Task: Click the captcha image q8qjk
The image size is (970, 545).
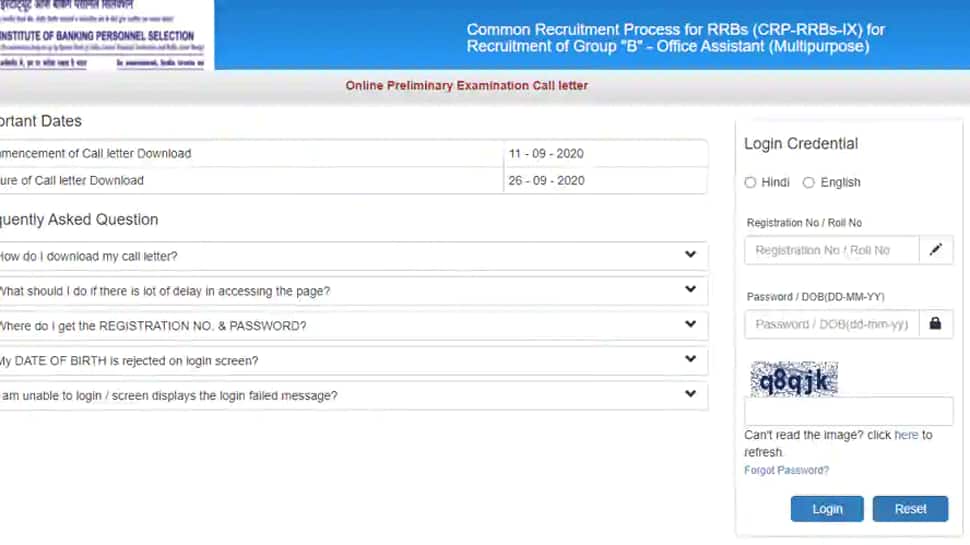Action: click(794, 379)
